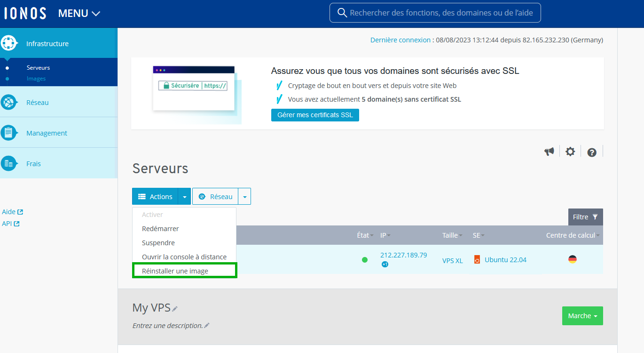Click the VPS XL size link
Image resolution: width=644 pixels, height=353 pixels.
452,260
